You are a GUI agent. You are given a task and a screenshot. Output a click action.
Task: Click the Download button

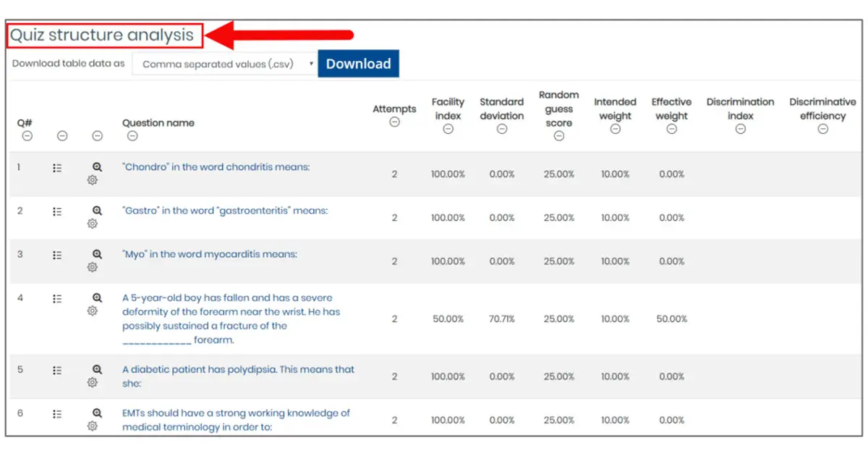pos(358,64)
